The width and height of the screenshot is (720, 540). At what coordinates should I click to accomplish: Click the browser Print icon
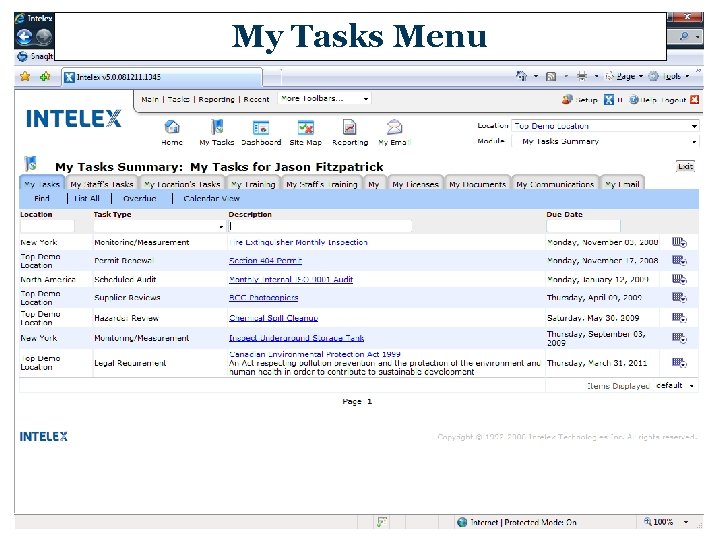click(x=582, y=76)
